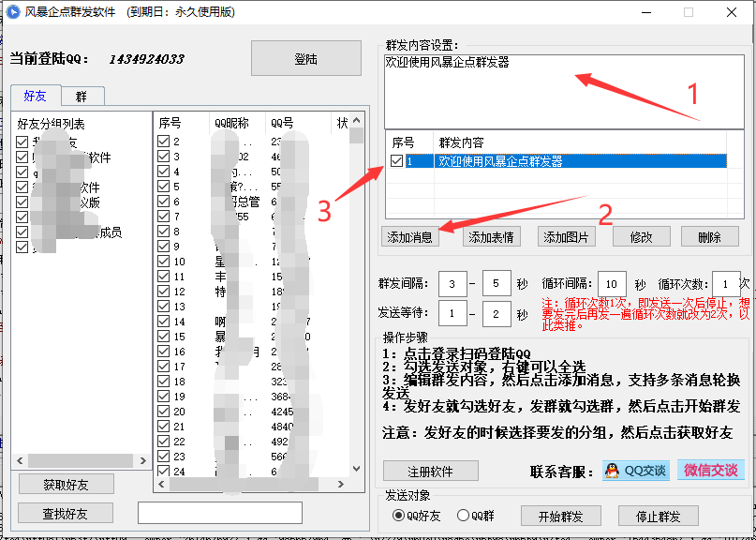Toggle the checkbox for friend row 10
The height and width of the screenshot is (540, 756).
(163, 262)
